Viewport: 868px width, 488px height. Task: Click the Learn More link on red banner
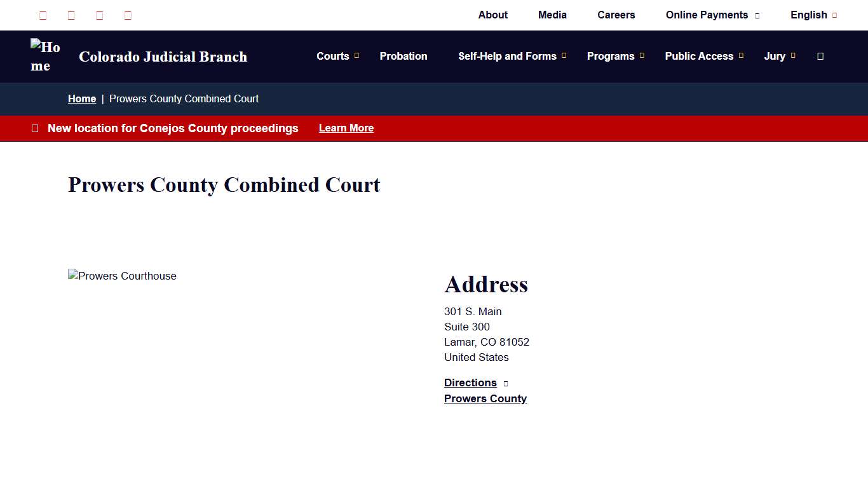point(346,128)
